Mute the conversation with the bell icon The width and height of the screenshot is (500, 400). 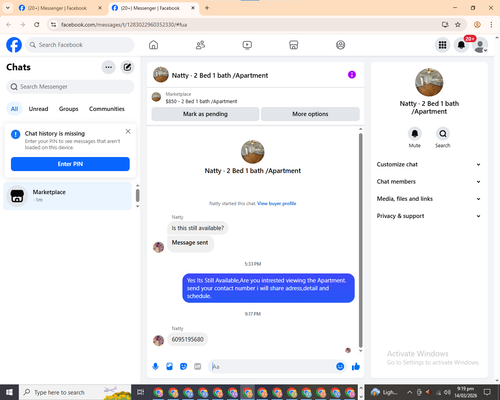pos(415,134)
